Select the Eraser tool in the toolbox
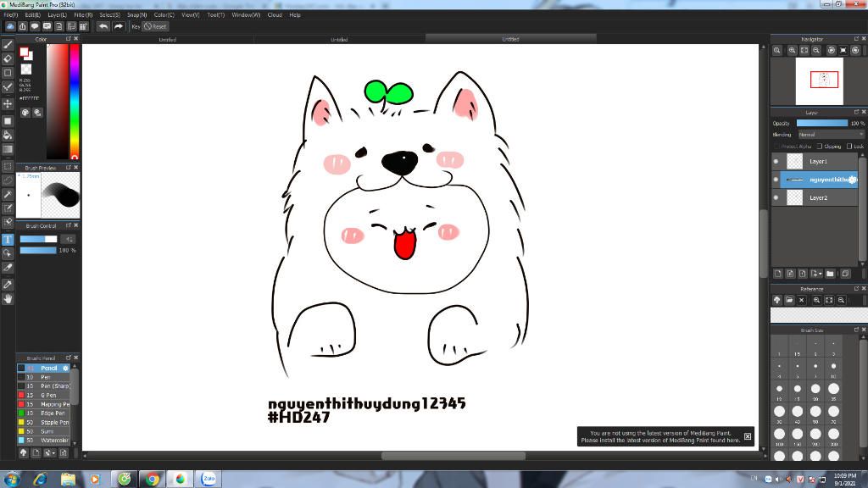The height and width of the screenshot is (488, 868). (8, 58)
